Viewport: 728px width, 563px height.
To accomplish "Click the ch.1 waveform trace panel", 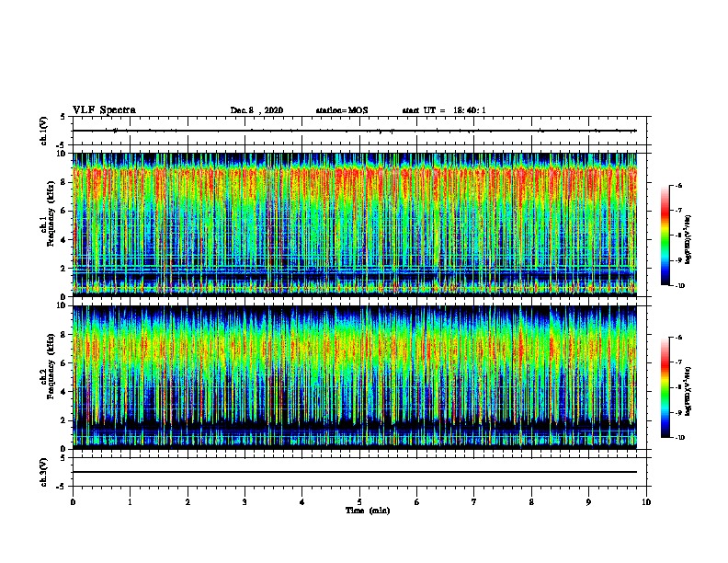I will [x=359, y=131].
